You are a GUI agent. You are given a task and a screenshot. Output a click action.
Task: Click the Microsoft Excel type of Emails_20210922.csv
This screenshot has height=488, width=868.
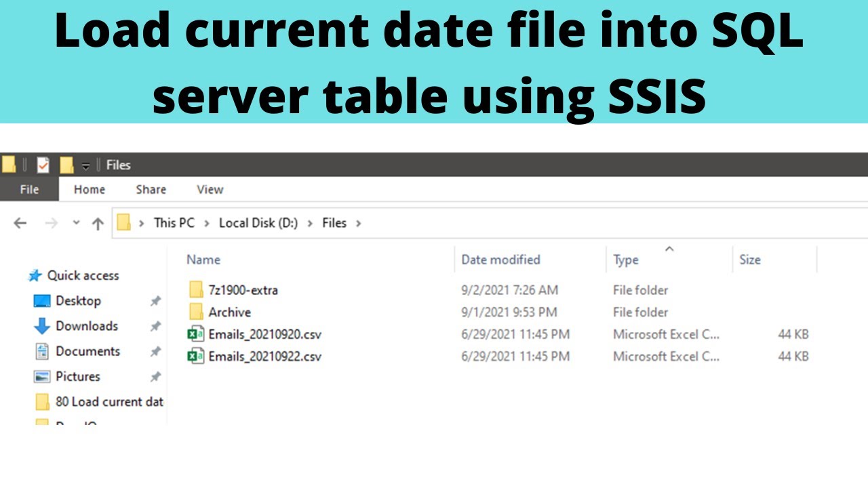[x=666, y=356]
